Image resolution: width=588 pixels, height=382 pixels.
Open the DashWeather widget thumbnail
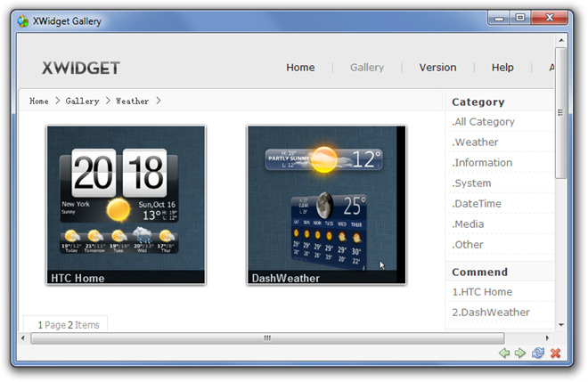[326, 205]
